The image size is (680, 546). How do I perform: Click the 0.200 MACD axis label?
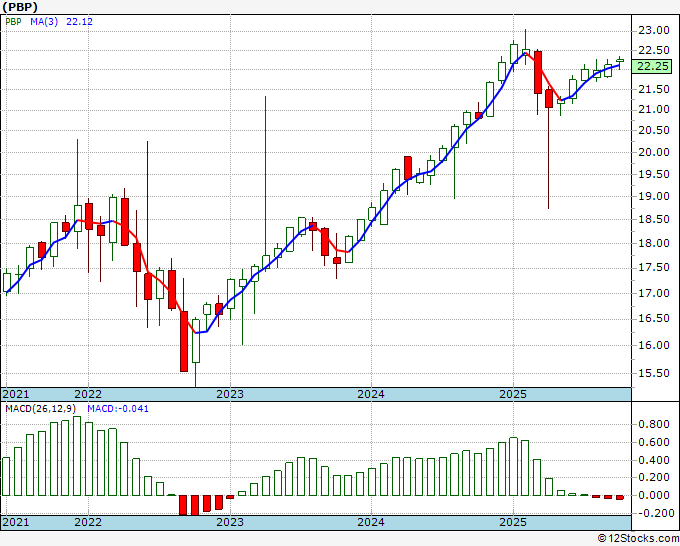tap(654, 477)
